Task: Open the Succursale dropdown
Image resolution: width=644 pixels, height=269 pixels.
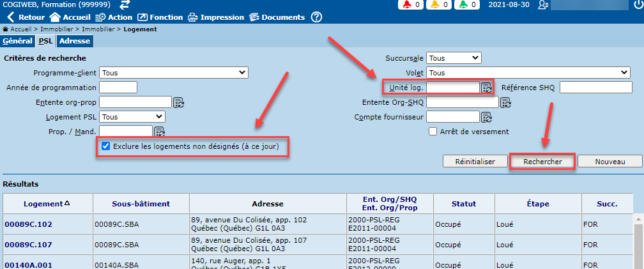Action: 454,58
